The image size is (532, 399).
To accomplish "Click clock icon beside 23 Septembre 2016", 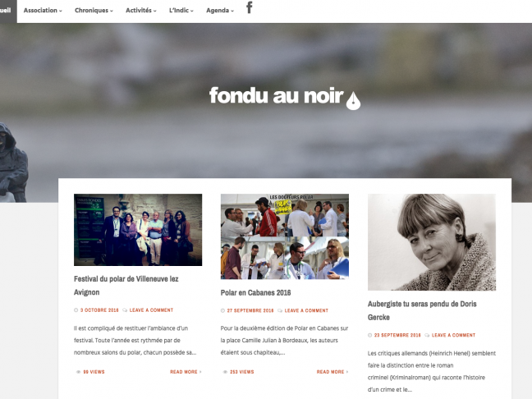I will click(x=369, y=335).
